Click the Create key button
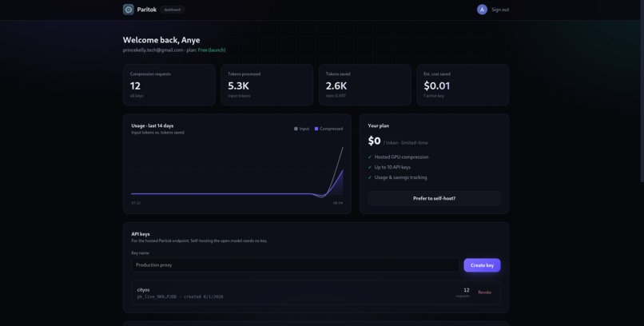Screen dimensions: 644x326 [482, 265]
